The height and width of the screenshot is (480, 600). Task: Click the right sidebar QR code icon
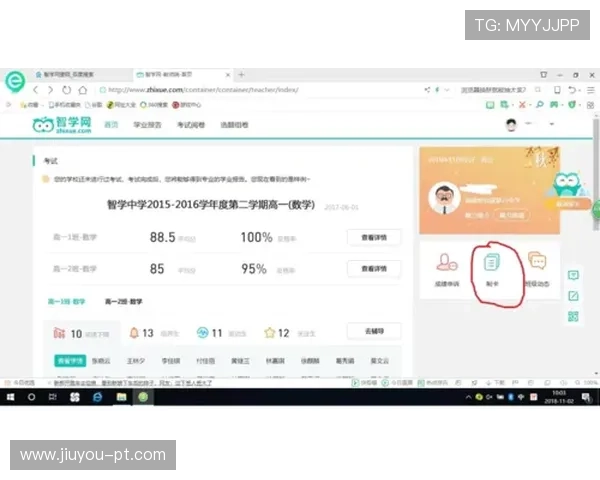(x=573, y=316)
